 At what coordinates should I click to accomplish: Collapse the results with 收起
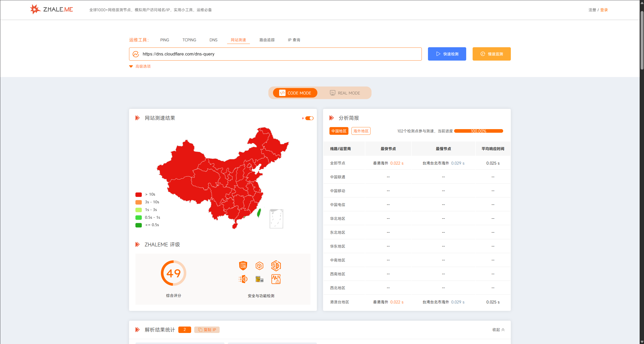tap(498, 330)
